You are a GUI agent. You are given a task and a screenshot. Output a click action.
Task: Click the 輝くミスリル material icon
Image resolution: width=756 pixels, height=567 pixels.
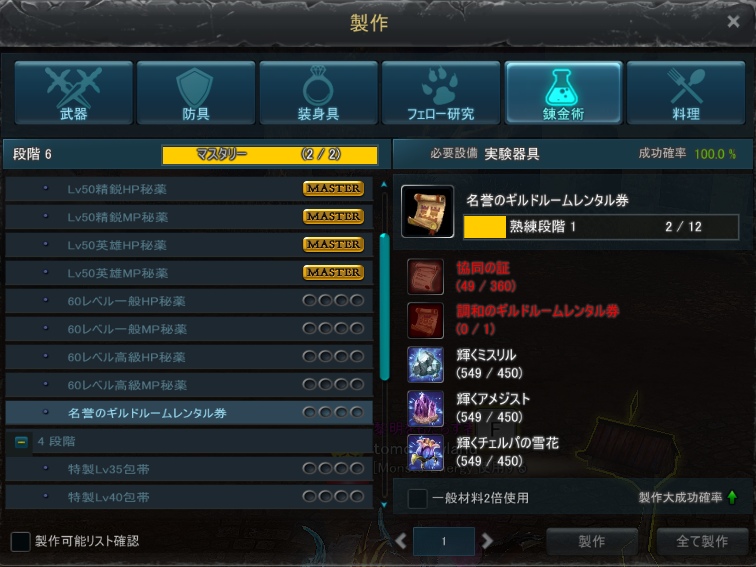tap(425, 364)
